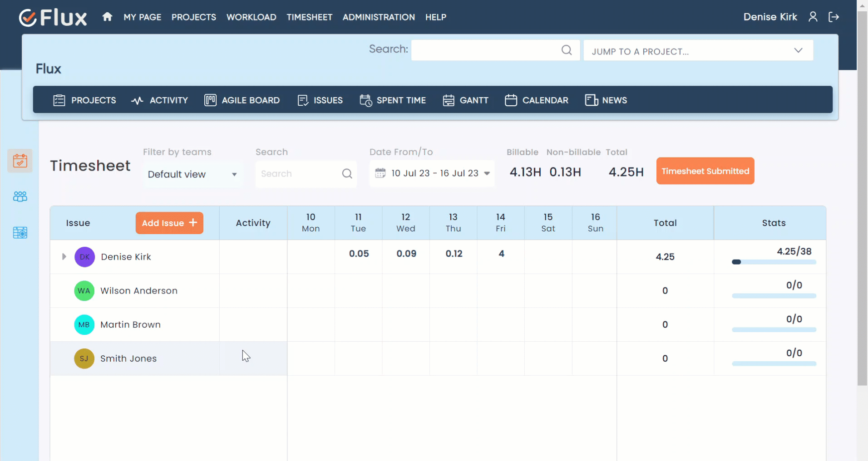Screen dimensions: 868x461
Task: Open the bottom table-view sidebar icon
Action: click(20, 233)
